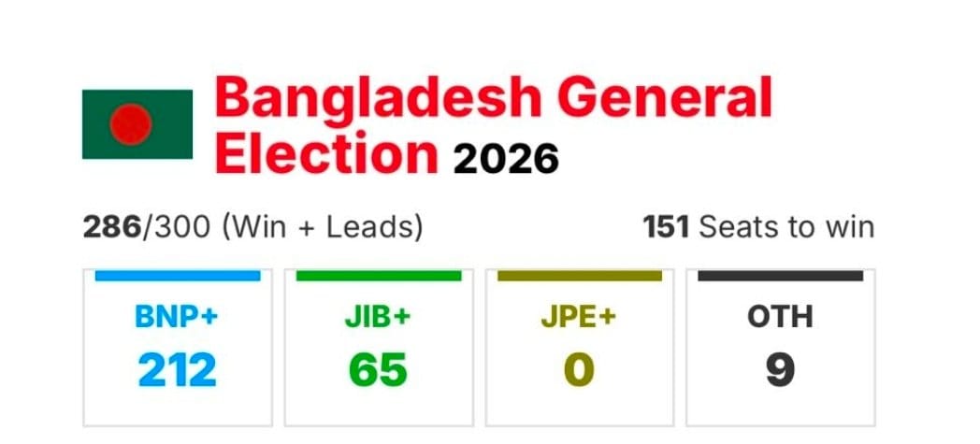The height and width of the screenshot is (444, 980).
Task: Click the OTH seat count 9
Action: click(780, 370)
